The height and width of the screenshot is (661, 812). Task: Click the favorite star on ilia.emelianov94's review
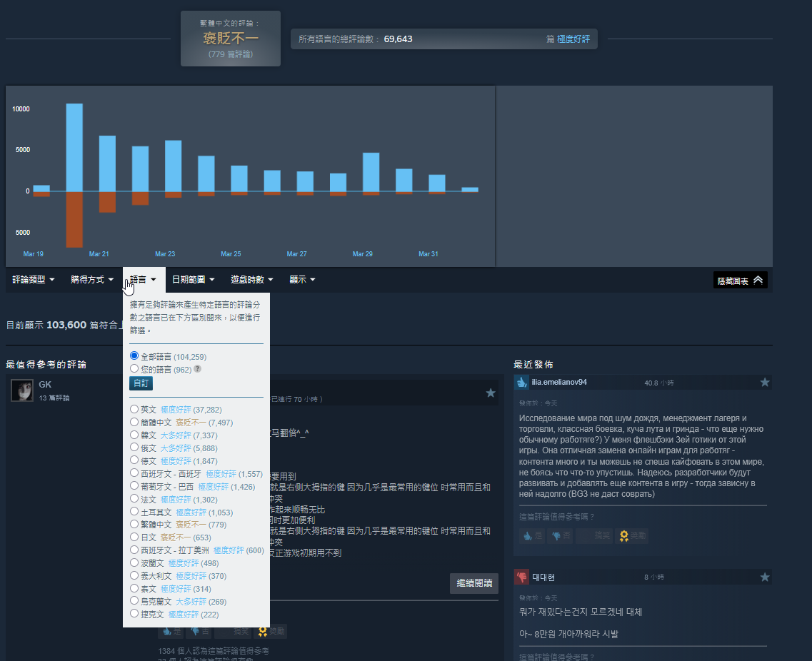(x=765, y=382)
